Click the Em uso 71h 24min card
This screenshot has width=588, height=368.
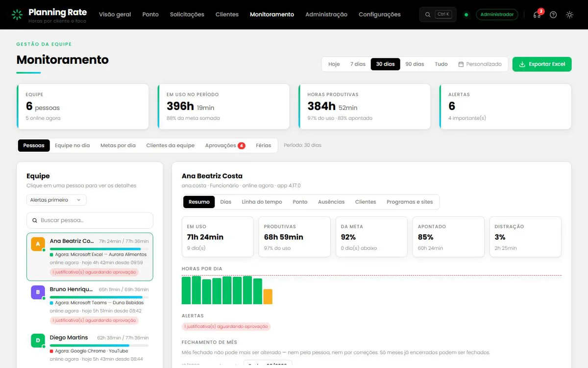coord(218,237)
